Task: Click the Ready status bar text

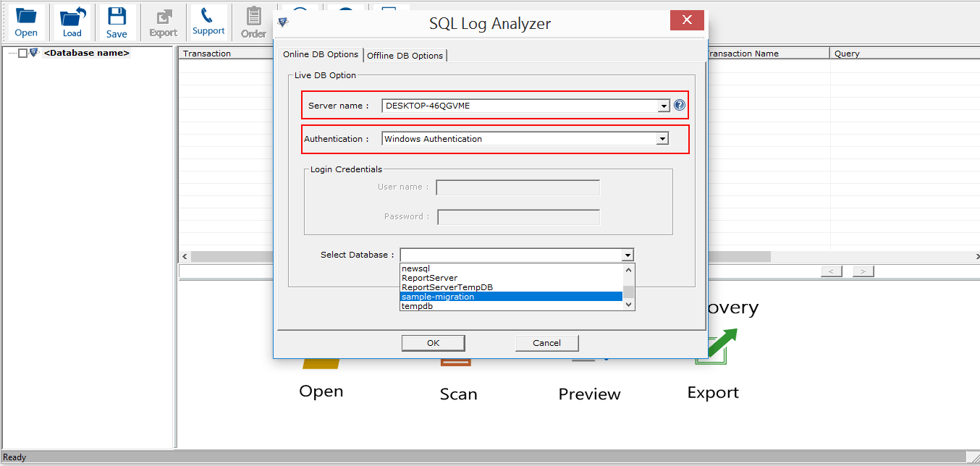Action: (x=14, y=457)
